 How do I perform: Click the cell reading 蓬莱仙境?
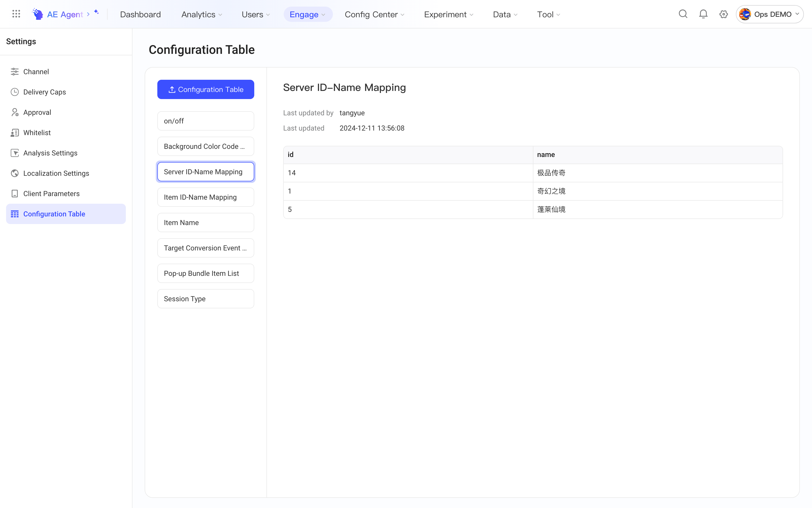[658, 209]
